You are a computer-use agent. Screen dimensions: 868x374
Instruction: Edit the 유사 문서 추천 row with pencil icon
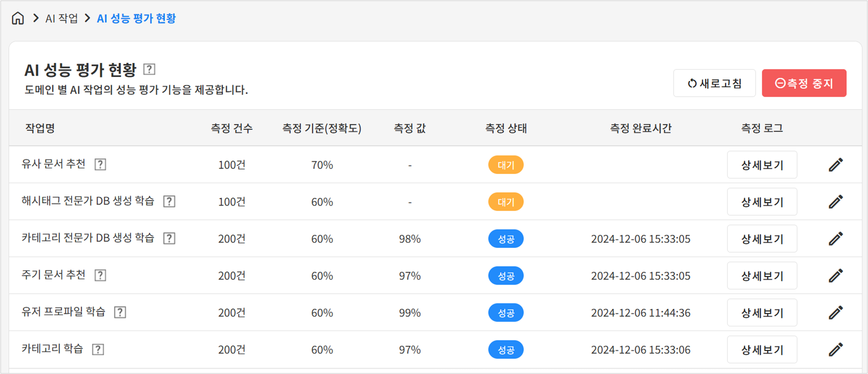tap(835, 165)
